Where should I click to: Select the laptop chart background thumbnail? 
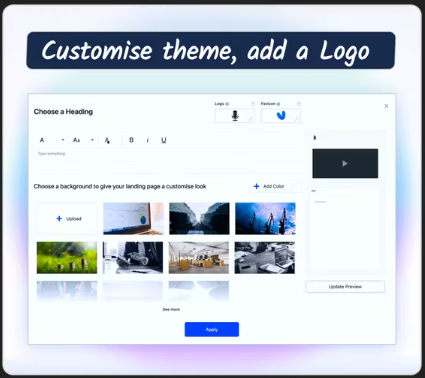(x=133, y=218)
